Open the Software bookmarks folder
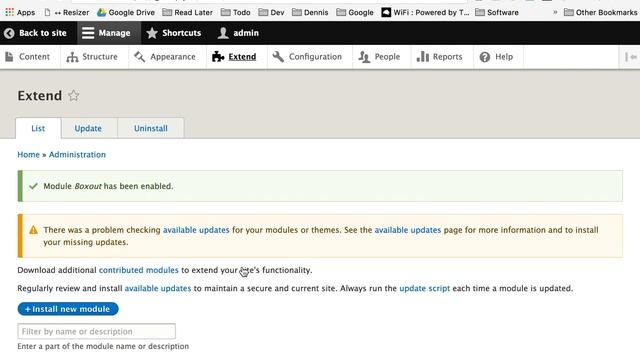The image size is (640, 360). (x=497, y=12)
